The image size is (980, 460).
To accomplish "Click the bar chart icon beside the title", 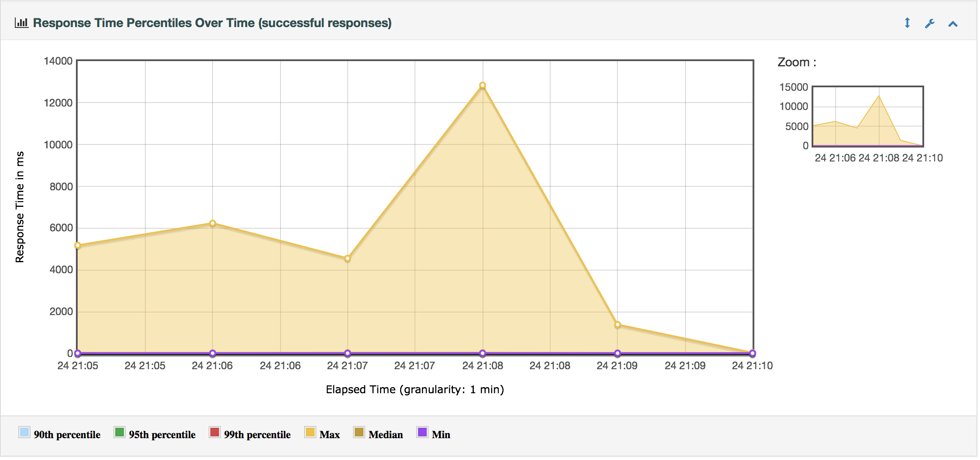I will (x=21, y=23).
